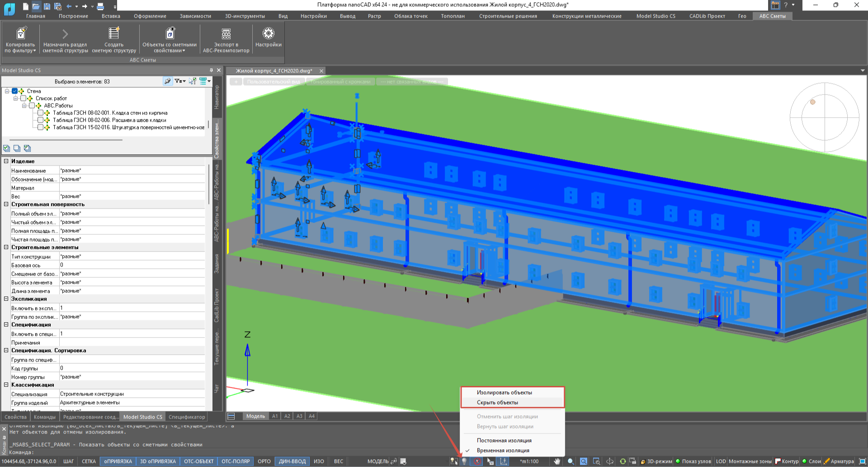Check ГЭСН 08-02-001 Кладка стен checkbox

[41, 113]
